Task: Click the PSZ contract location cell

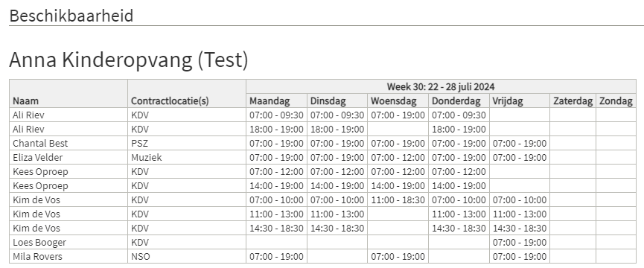Action: 187,143
